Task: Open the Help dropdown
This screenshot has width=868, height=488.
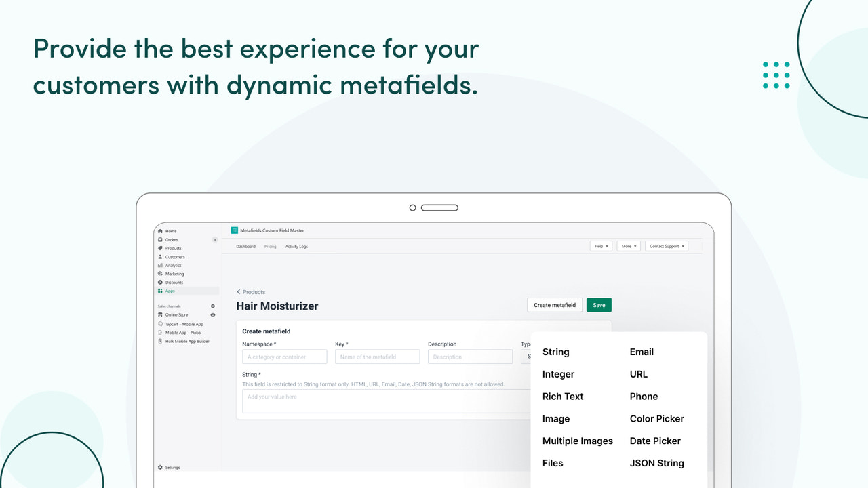Action: click(x=600, y=246)
